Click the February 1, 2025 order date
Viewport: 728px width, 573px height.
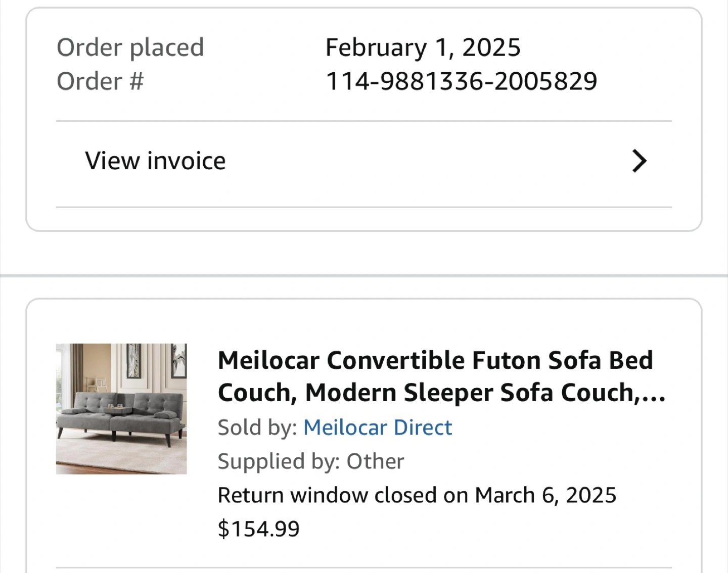[423, 47]
